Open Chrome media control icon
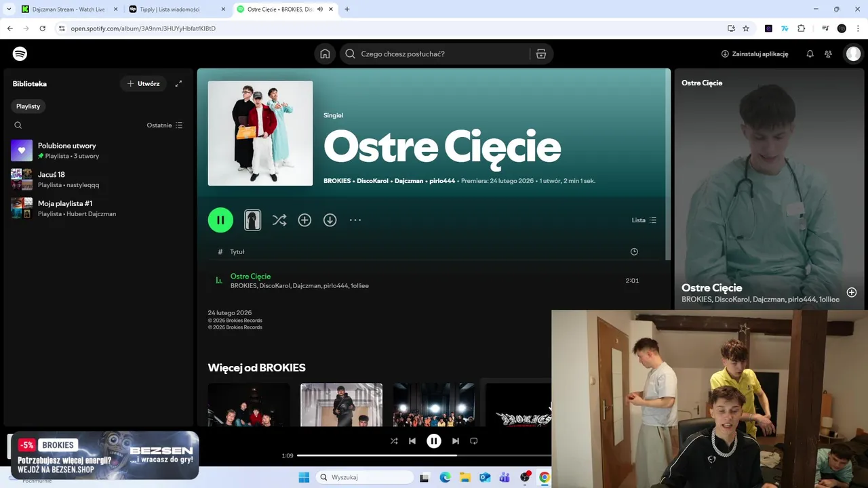The width and height of the screenshot is (868, 488). tap(825, 28)
